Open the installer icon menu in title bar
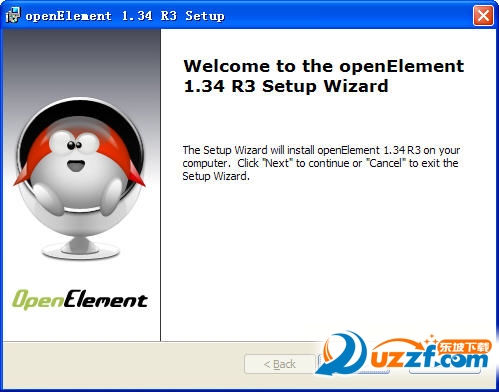Image resolution: width=499 pixels, height=392 pixels. coord(13,15)
